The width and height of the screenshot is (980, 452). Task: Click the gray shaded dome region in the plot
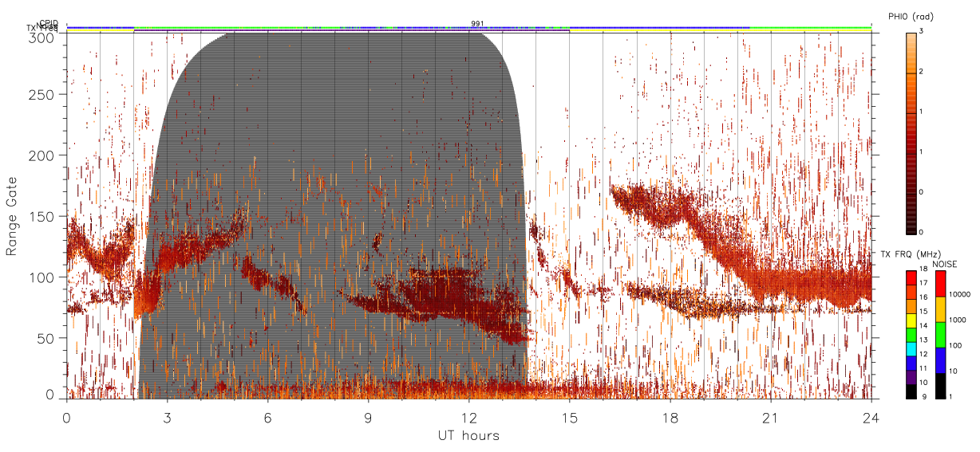click(332, 215)
